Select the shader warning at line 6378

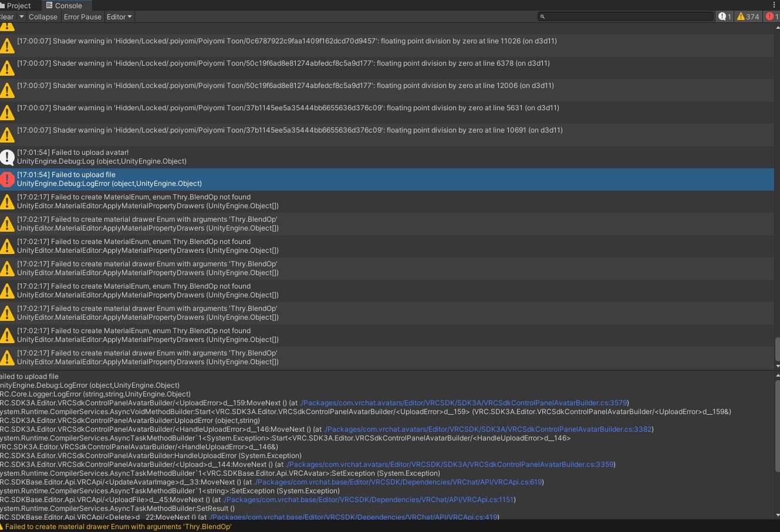click(x=387, y=67)
